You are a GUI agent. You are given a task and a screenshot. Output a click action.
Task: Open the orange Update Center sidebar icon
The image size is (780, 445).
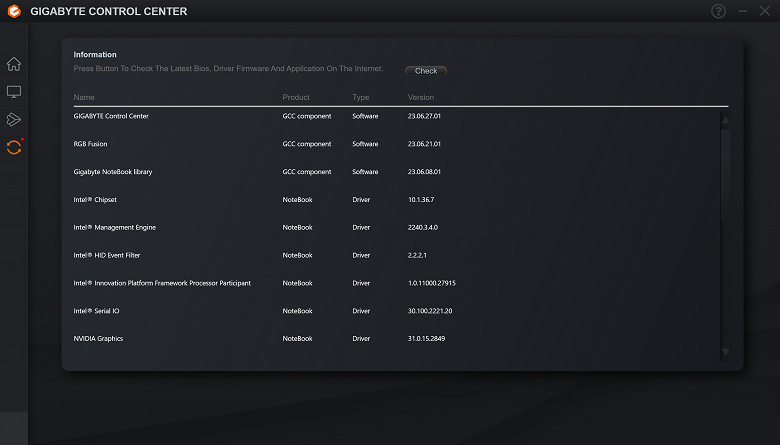pyautogui.click(x=14, y=148)
